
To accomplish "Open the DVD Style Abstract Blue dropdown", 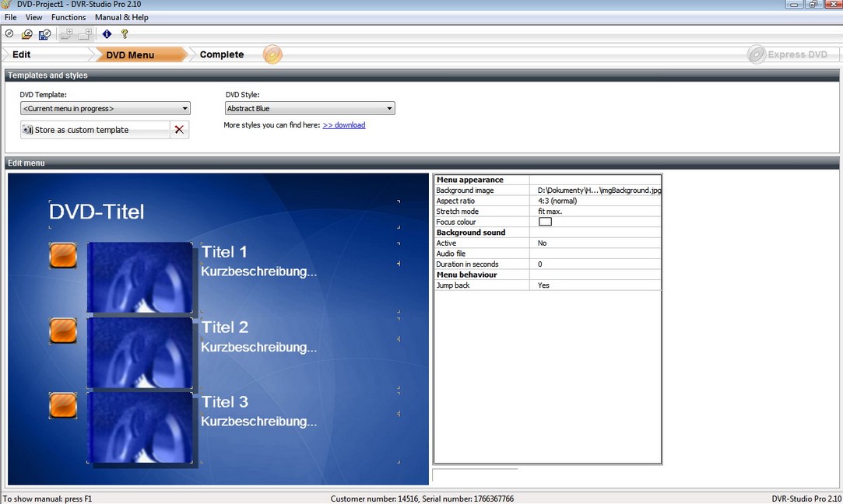I will [x=310, y=108].
